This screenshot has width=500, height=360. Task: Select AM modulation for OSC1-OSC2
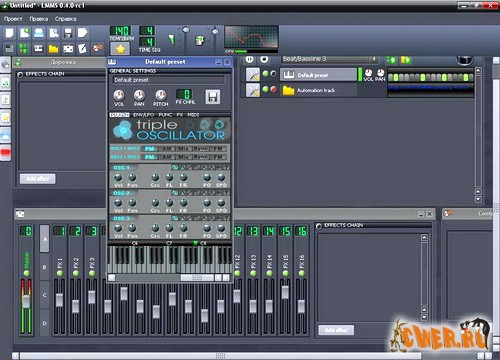(166, 149)
